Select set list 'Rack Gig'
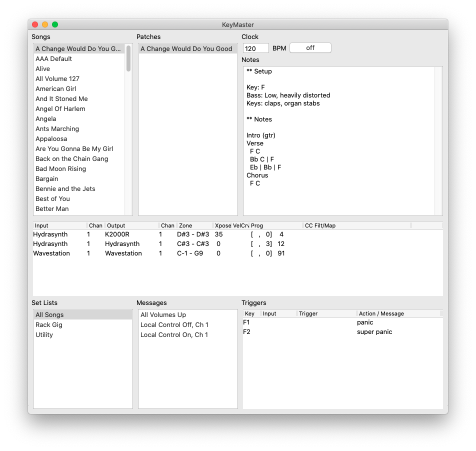476x451 pixels. coord(83,324)
